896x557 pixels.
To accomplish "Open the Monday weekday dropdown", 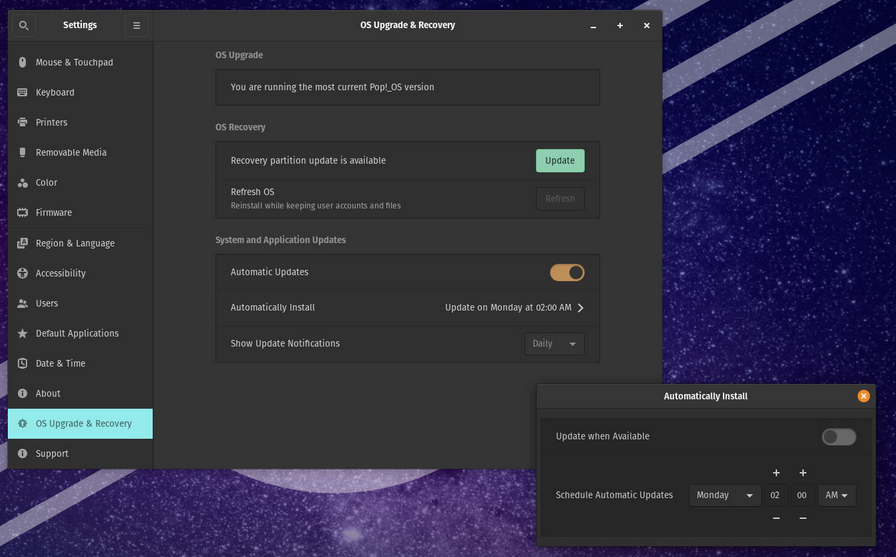I will pos(725,495).
